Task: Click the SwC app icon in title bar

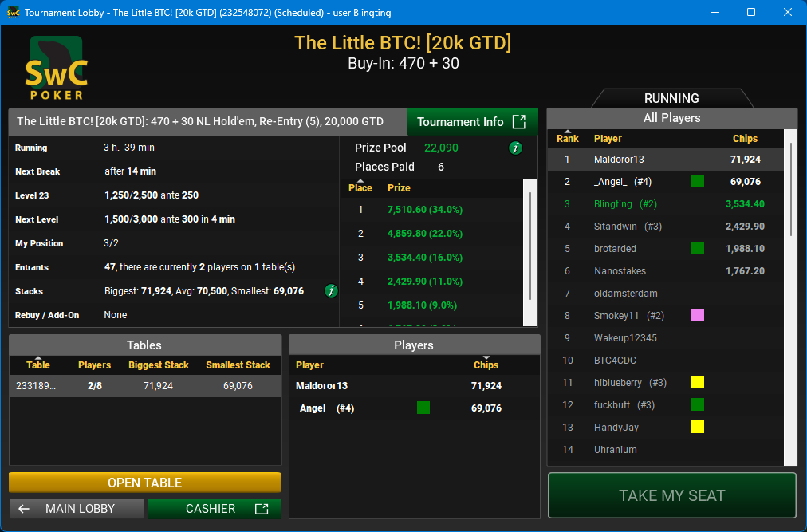Action: point(13,12)
